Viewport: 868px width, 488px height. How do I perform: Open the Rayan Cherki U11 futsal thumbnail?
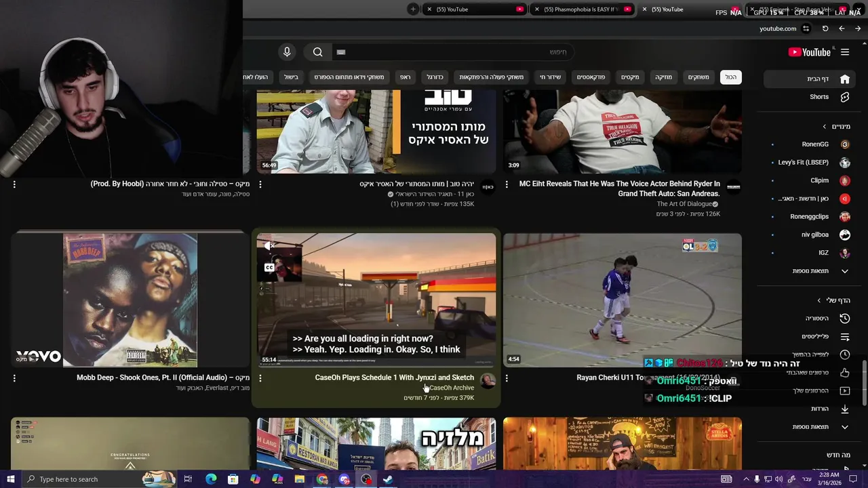coord(623,300)
